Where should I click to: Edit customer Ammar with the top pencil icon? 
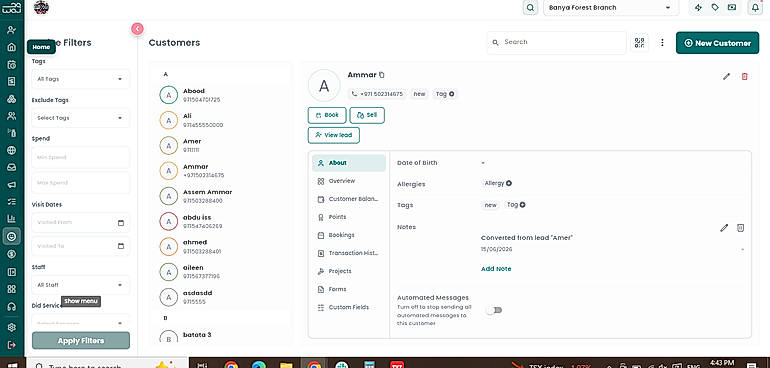pos(726,76)
